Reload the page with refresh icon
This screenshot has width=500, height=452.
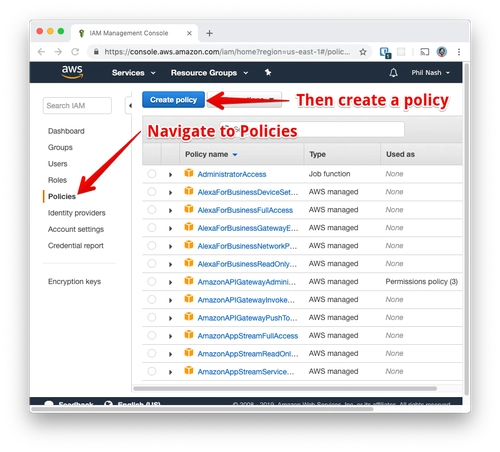click(75, 52)
